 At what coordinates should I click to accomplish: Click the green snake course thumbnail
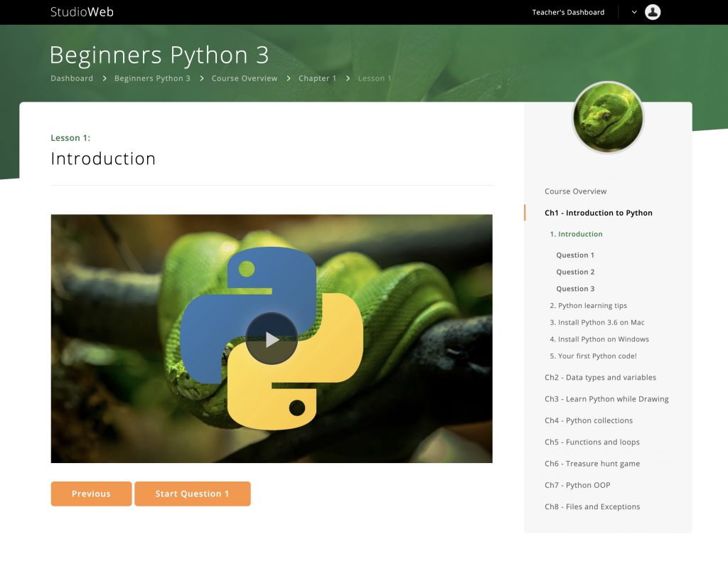[x=608, y=117]
